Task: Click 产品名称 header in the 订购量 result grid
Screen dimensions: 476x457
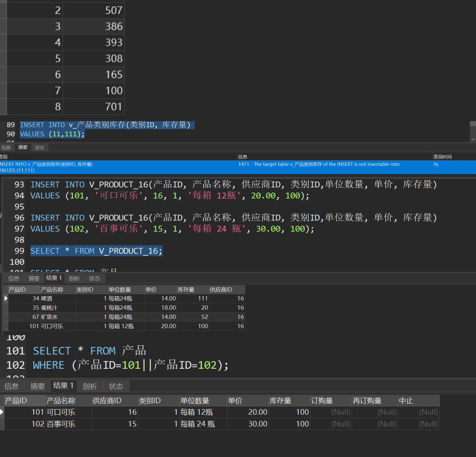Action: (x=69, y=401)
